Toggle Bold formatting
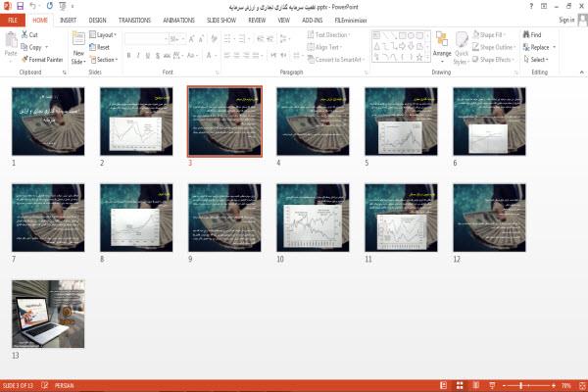The height and width of the screenshot is (392, 588). (128, 56)
